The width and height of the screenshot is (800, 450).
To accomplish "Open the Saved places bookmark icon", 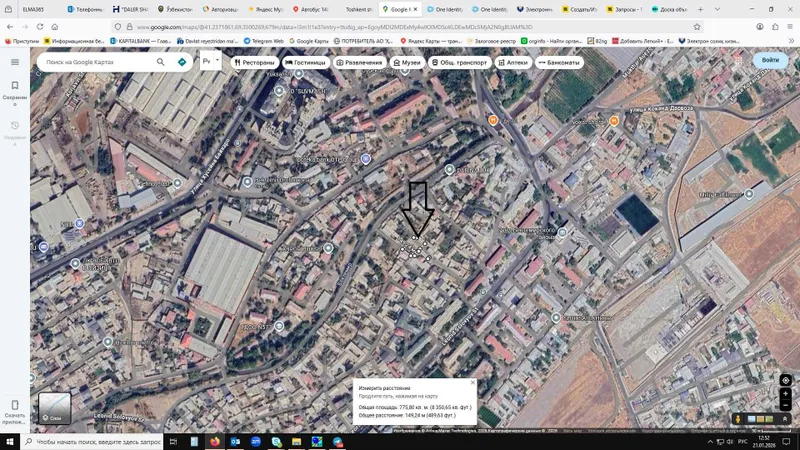I will point(15,86).
